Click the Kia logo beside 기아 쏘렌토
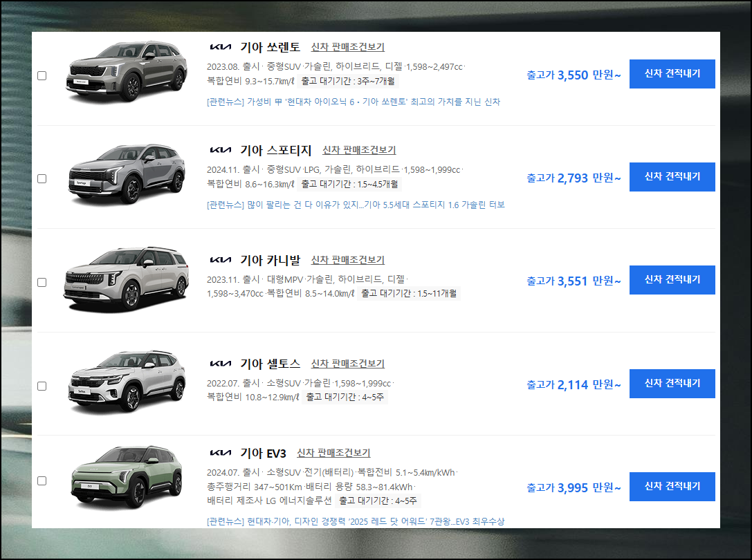 click(221, 47)
